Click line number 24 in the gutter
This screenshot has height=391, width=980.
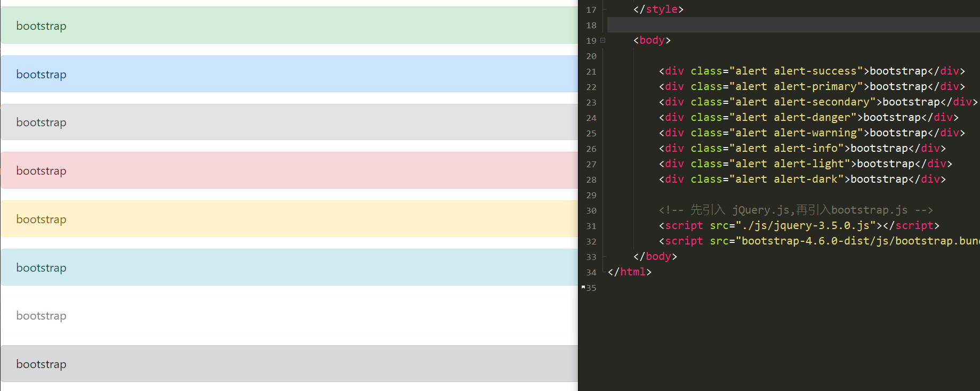click(x=591, y=118)
